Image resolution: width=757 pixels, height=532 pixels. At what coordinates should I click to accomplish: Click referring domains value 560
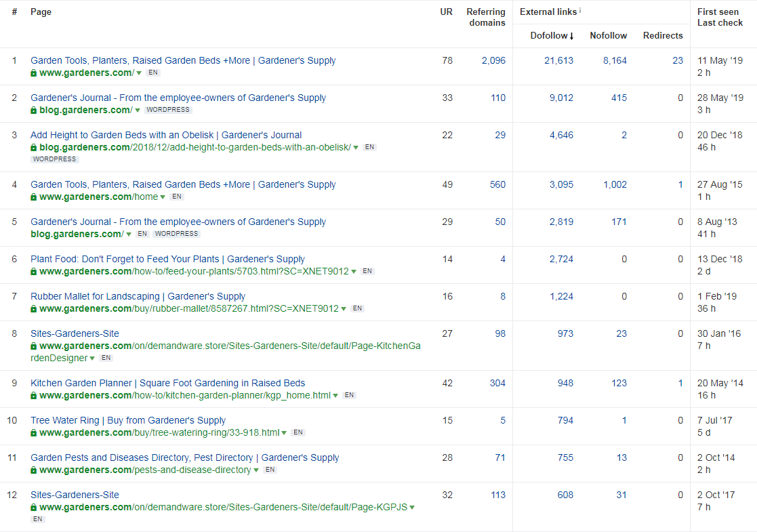coord(497,184)
